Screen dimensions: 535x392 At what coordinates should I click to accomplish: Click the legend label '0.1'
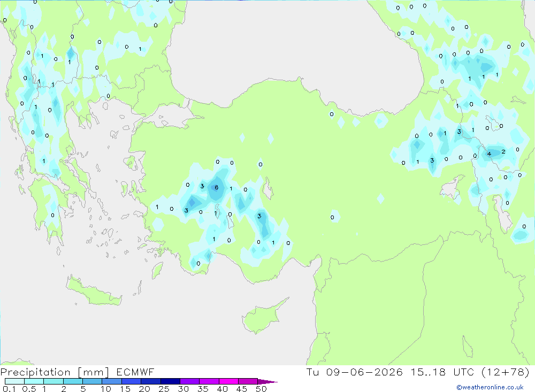[x=9, y=389]
